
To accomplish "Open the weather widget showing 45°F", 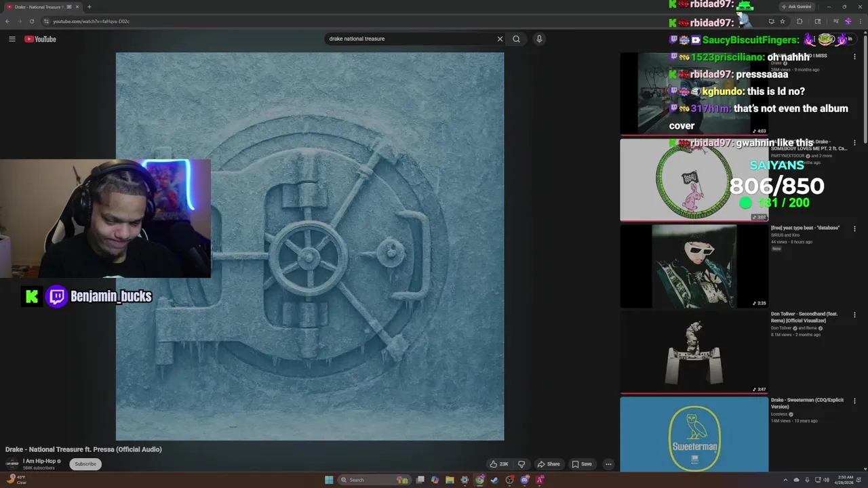I will pyautogui.click(x=16, y=480).
